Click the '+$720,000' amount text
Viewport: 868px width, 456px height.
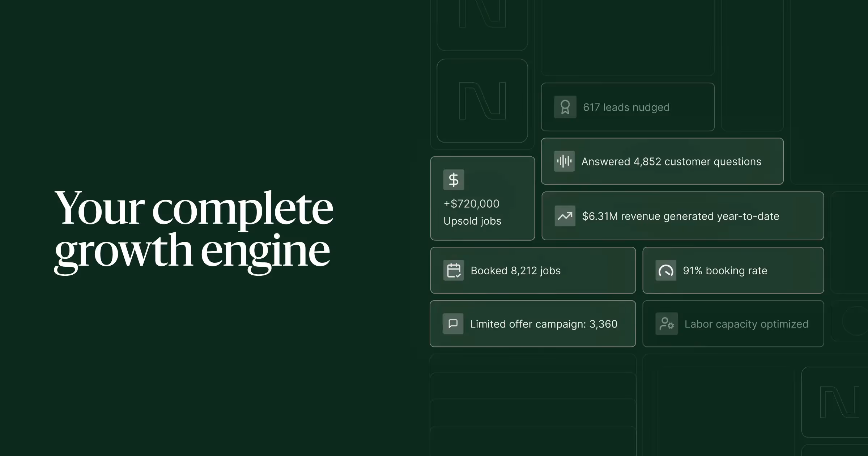[x=471, y=204]
